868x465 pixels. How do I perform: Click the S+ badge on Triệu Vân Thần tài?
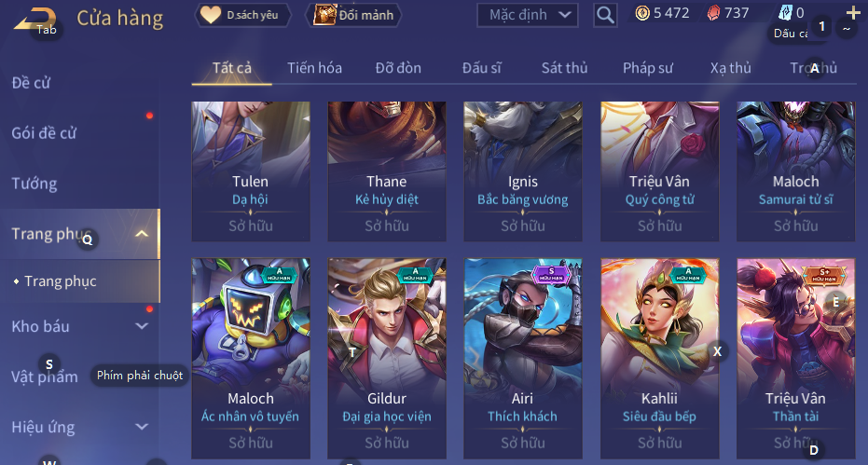[x=824, y=275]
